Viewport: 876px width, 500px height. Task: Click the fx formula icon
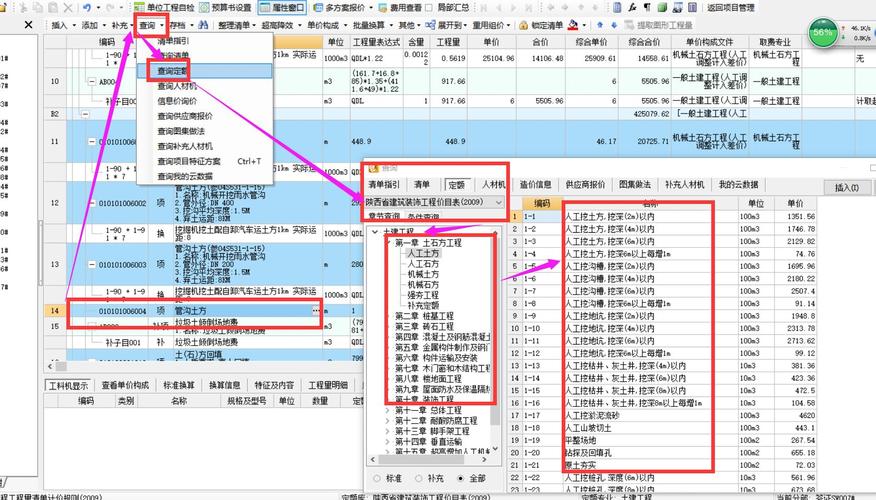click(632, 7)
